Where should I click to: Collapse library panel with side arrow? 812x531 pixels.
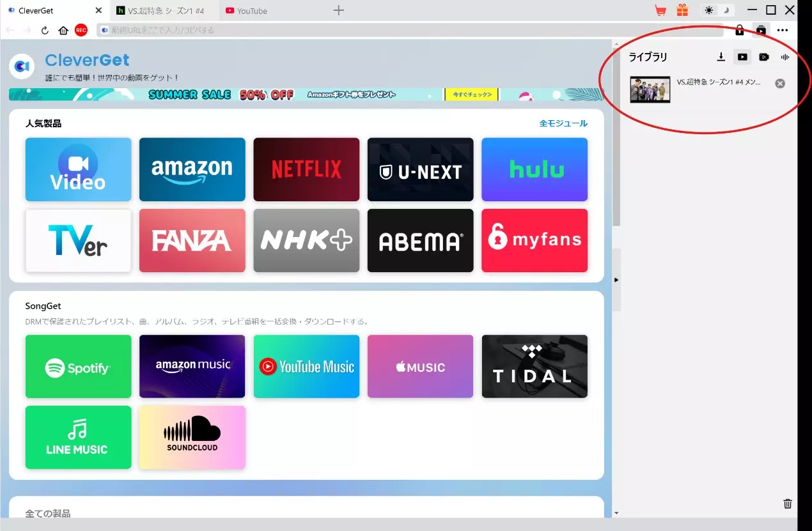pos(616,280)
